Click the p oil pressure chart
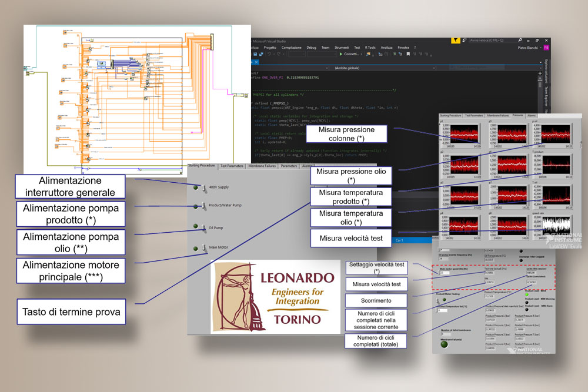588x392 pixels. [556, 134]
